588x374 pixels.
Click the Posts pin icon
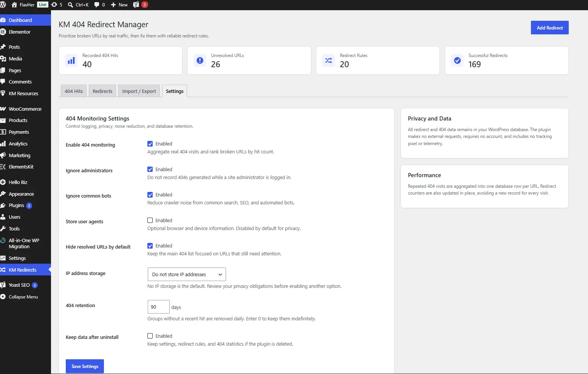pyautogui.click(x=3, y=47)
